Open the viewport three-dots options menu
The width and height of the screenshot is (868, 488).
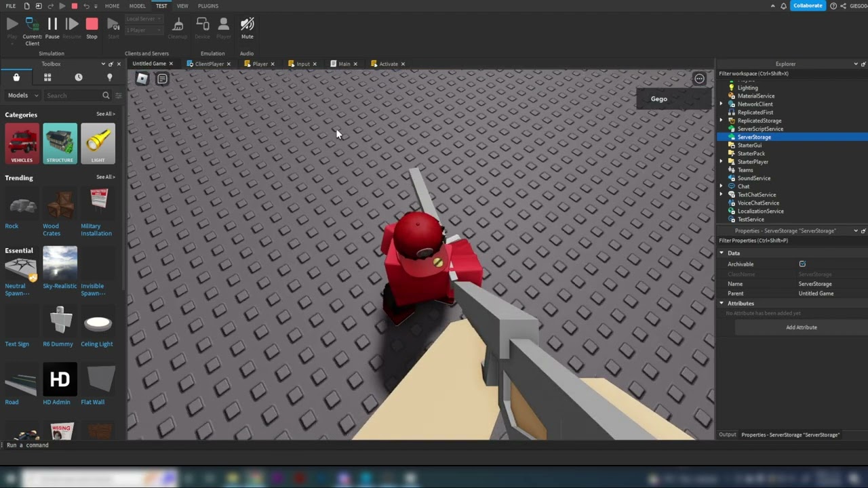[699, 79]
